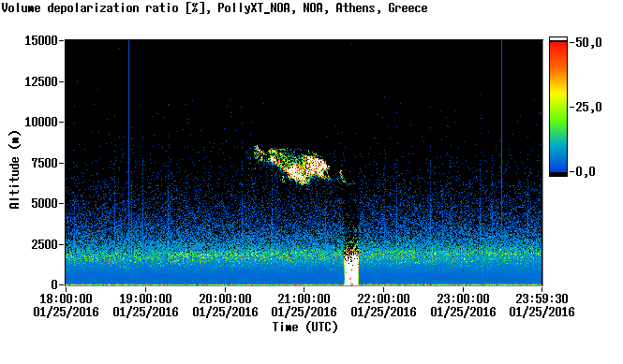Click the 10000 altitude tick label
Image resolution: width=623 pixels, height=364 pixels.
(x=41, y=122)
